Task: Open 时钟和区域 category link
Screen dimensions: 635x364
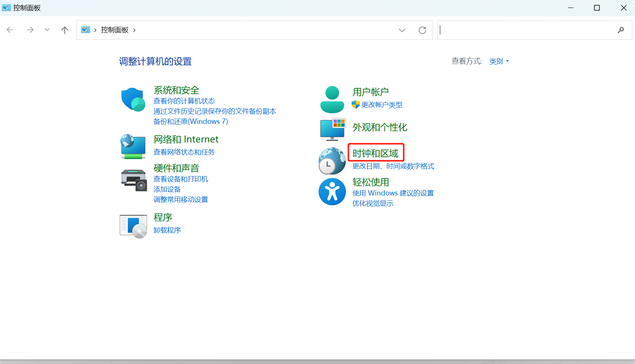Action: pos(375,153)
